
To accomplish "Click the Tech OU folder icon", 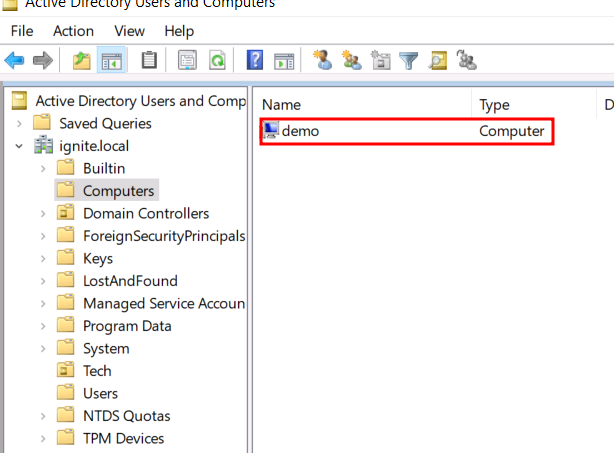I will coord(65,370).
